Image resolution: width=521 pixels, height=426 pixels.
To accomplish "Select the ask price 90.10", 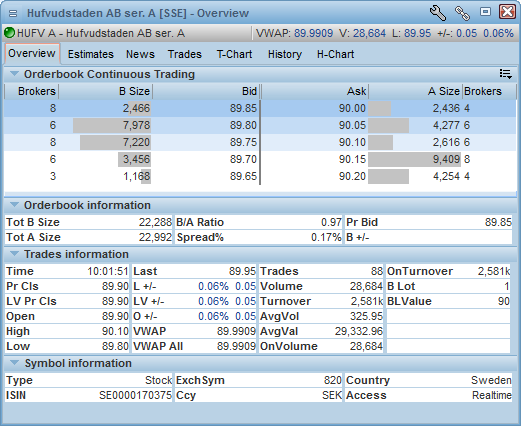I will [x=352, y=142].
